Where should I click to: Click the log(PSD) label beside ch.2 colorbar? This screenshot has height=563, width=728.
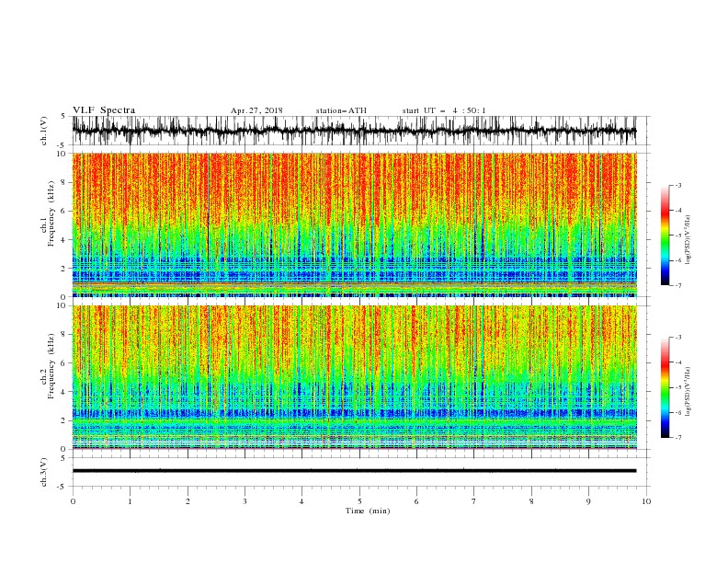pos(688,392)
